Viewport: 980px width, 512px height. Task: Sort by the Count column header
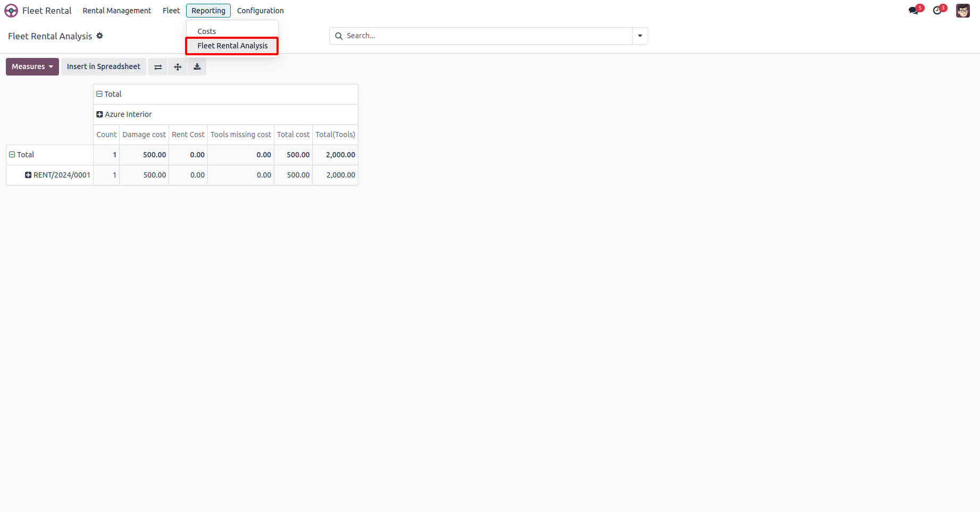pos(106,135)
